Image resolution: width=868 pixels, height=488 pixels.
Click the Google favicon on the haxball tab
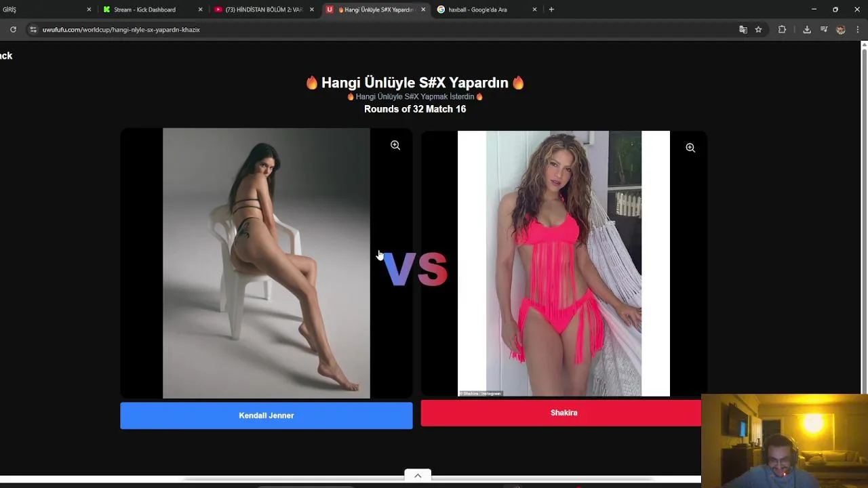click(441, 9)
